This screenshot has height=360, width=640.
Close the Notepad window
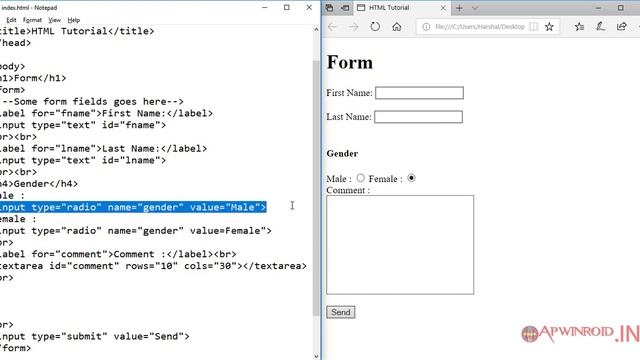309,7
